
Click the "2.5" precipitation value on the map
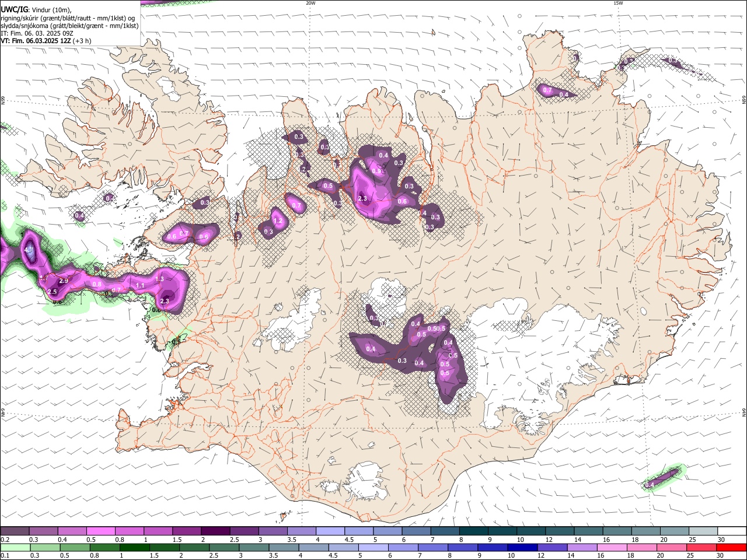[52, 292]
